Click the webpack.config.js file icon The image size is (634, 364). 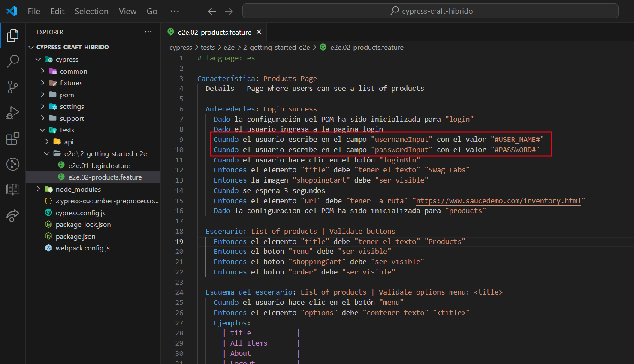coord(48,248)
